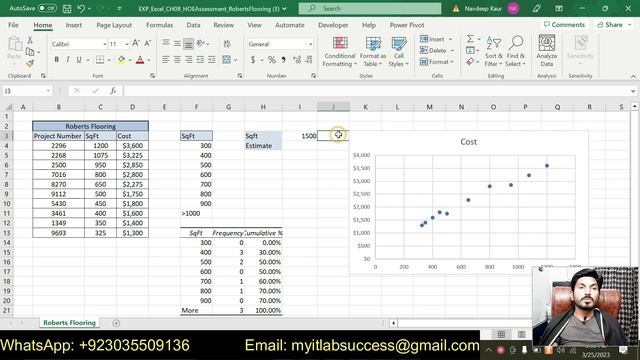Open Format as Table gallery

(373, 52)
